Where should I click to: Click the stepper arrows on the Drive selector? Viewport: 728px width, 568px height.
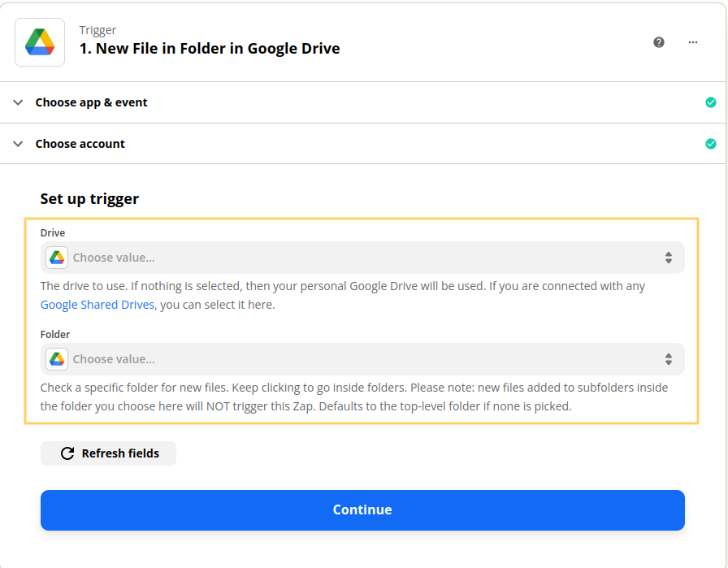(x=669, y=257)
